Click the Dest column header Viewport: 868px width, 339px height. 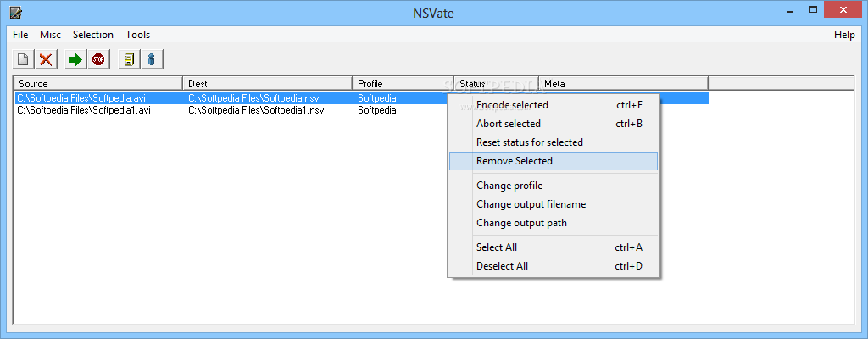coord(267,84)
